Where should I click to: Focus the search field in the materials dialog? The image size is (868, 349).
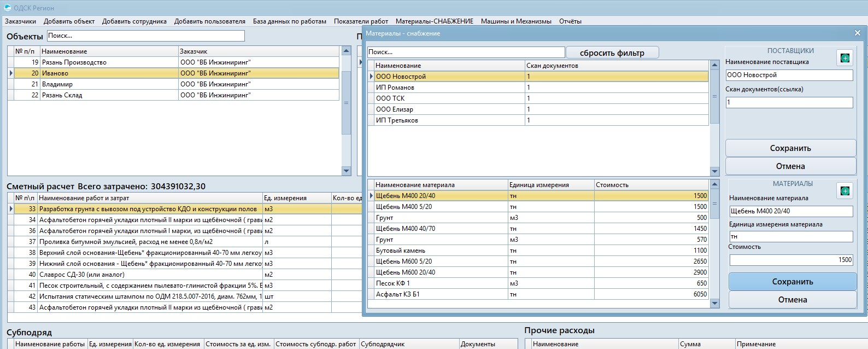coord(466,52)
